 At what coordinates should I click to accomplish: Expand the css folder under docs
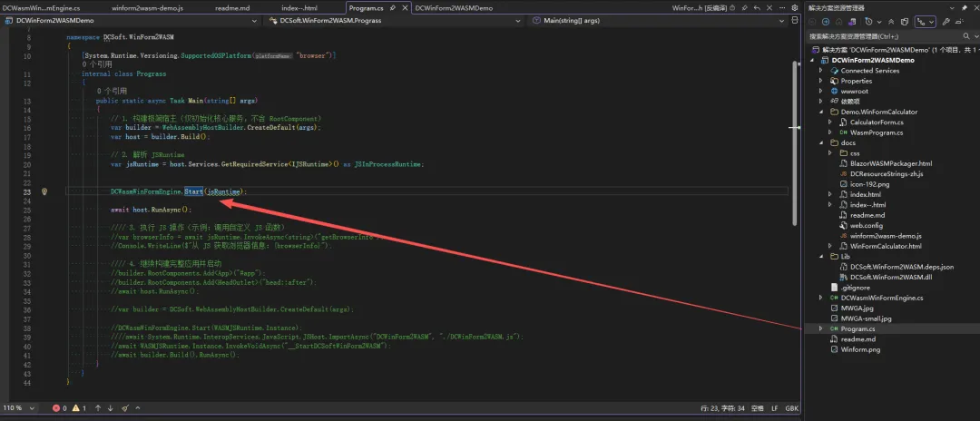830,153
